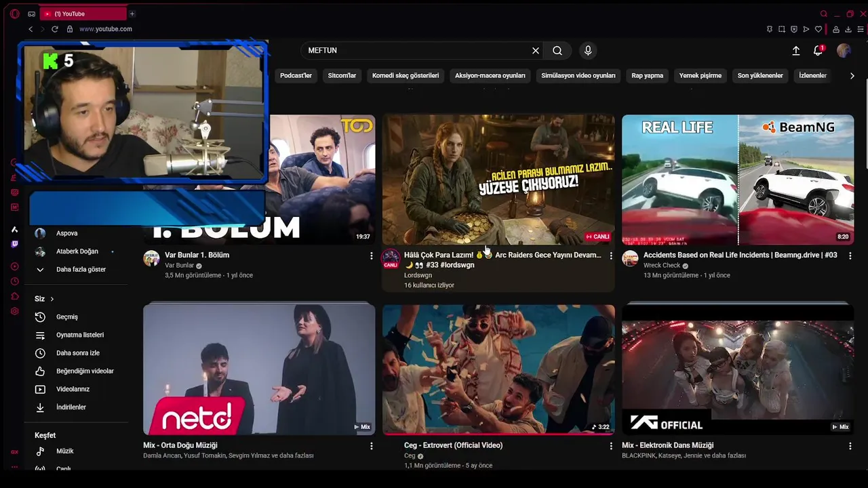
Task: Clear the MEFTUN search text
Action: coord(536,50)
